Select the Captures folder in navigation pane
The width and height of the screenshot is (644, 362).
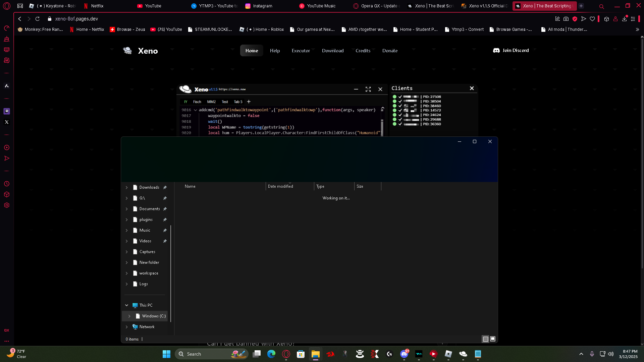147,252
